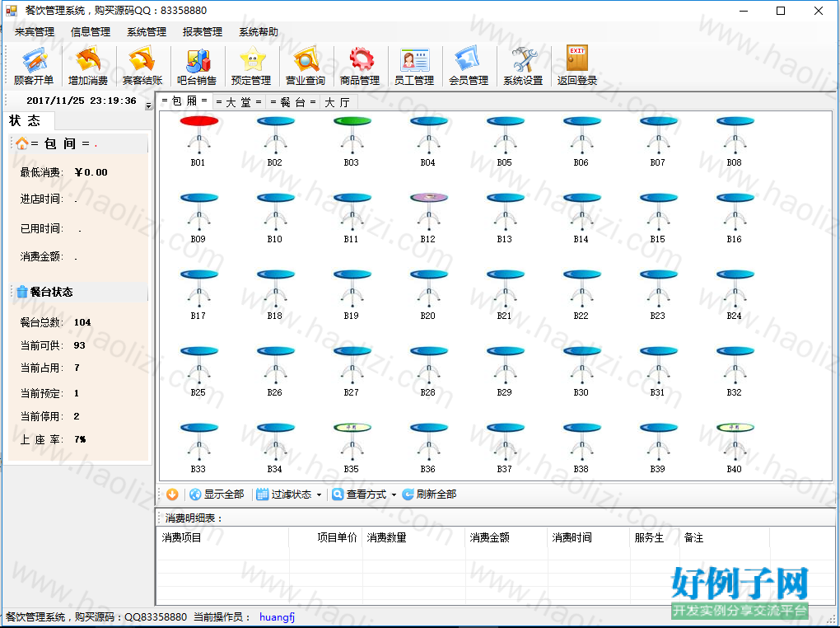The height and width of the screenshot is (628, 840).
Task: Open the 系统管理 menu
Action: point(147,31)
